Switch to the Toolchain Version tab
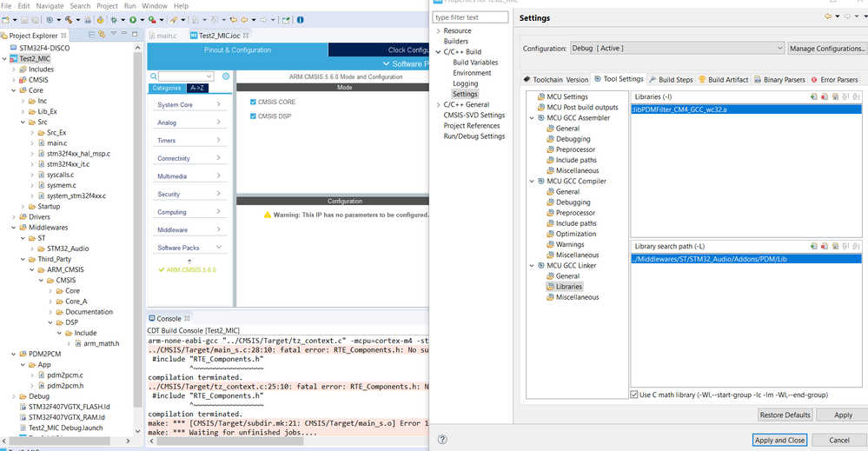Viewport: 868px width, 451px height. click(555, 80)
